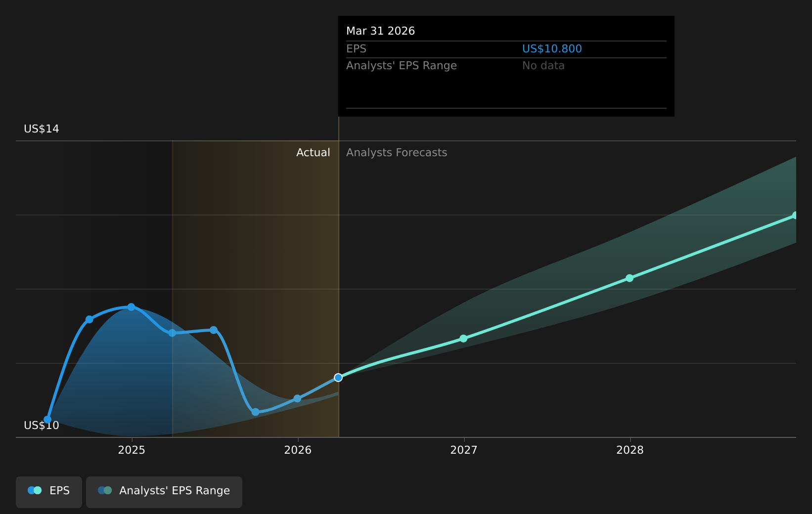The image size is (812, 514).
Task: Click the 2027 axis label
Action: [x=464, y=450]
